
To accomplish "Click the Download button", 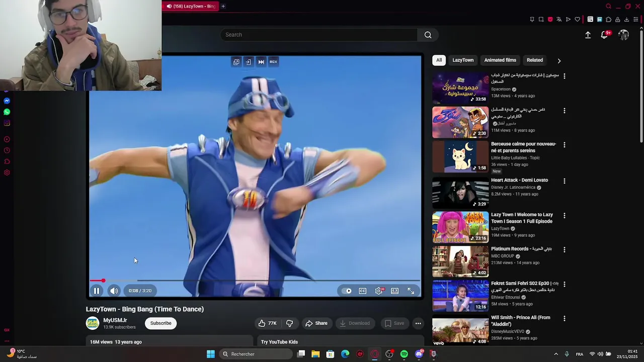I will 355,323.
